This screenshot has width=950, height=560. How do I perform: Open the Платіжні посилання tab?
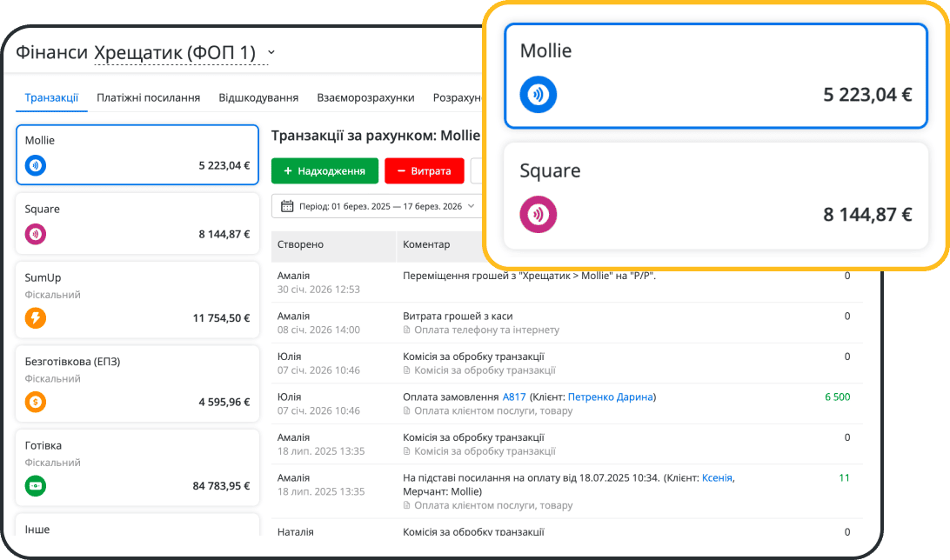pos(148,98)
